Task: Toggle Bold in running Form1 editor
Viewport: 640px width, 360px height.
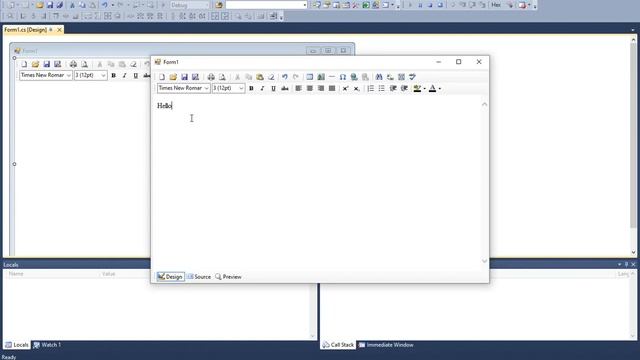Action: point(251,89)
